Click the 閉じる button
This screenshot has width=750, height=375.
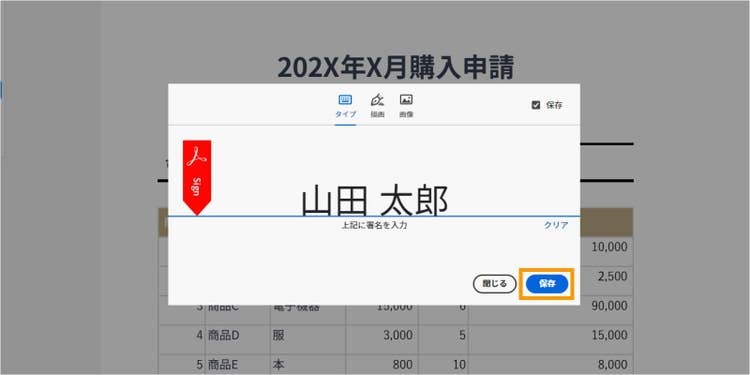tap(495, 284)
